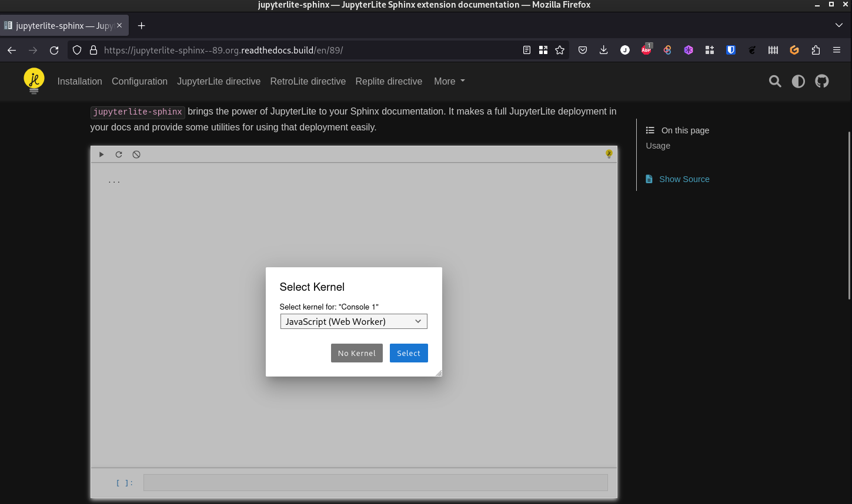
Task: Run the console with the play icon
Action: click(x=101, y=154)
